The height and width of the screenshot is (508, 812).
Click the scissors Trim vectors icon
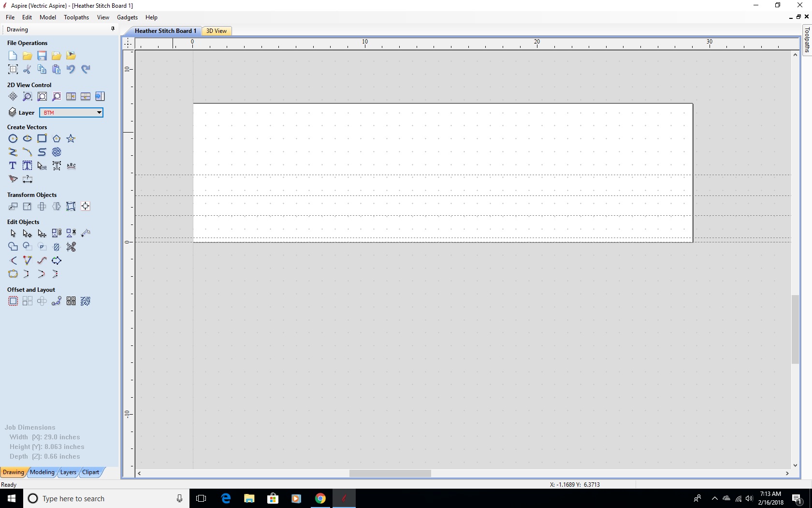pos(71,247)
